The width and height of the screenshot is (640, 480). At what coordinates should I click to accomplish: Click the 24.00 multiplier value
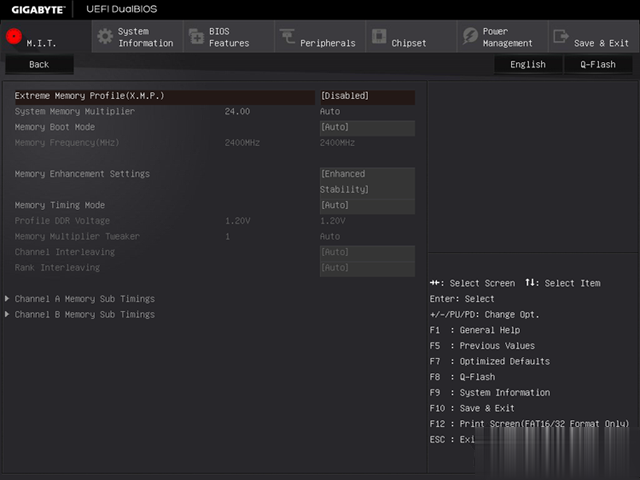tap(237, 111)
